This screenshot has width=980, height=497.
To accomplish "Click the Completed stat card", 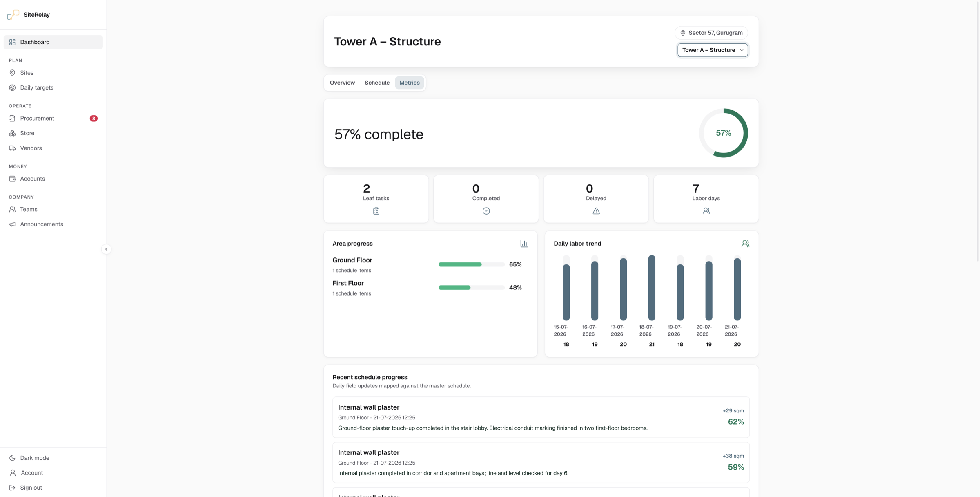I will pos(486,199).
